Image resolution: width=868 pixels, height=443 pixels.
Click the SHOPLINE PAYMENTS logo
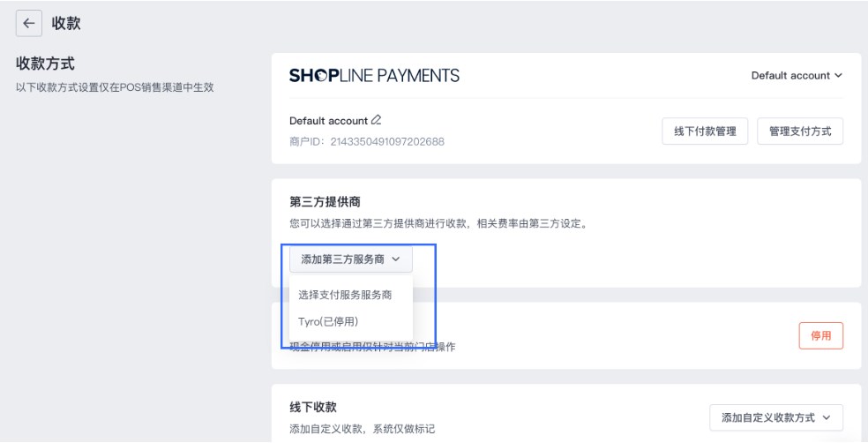[374, 76]
